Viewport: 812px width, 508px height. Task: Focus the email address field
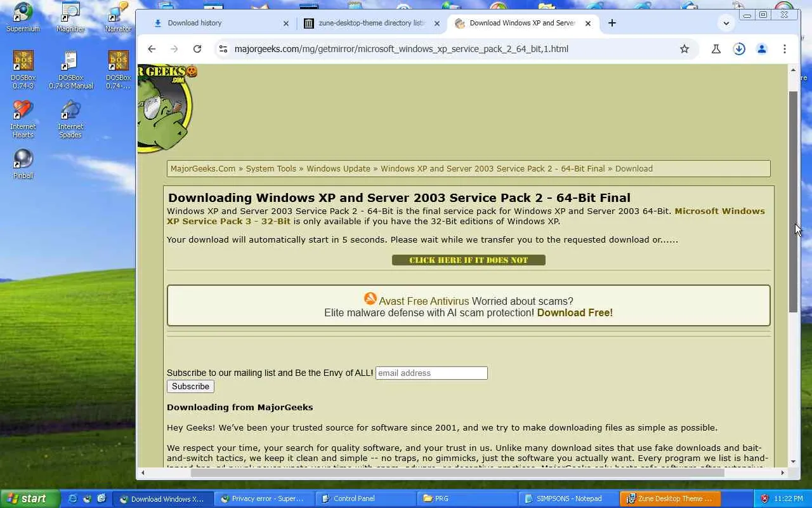coord(431,373)
